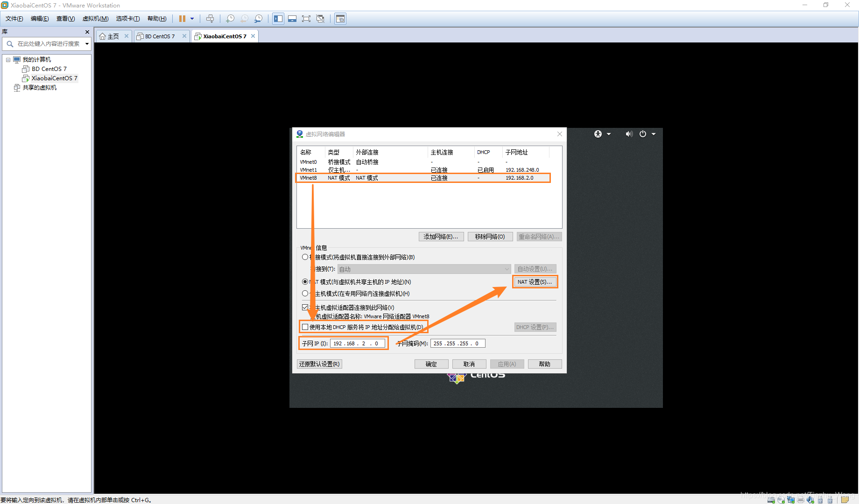Open the library search filter dropdown
Screen dimensions: 859x504
[87, 44]
